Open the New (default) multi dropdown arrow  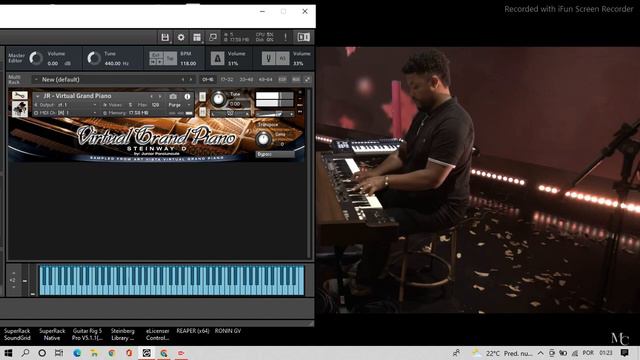(x=36, y=80)
